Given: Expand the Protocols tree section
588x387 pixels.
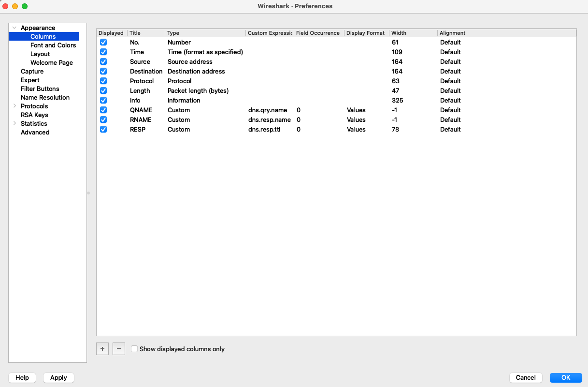Looking at the screenshot, I should [14, 106].
